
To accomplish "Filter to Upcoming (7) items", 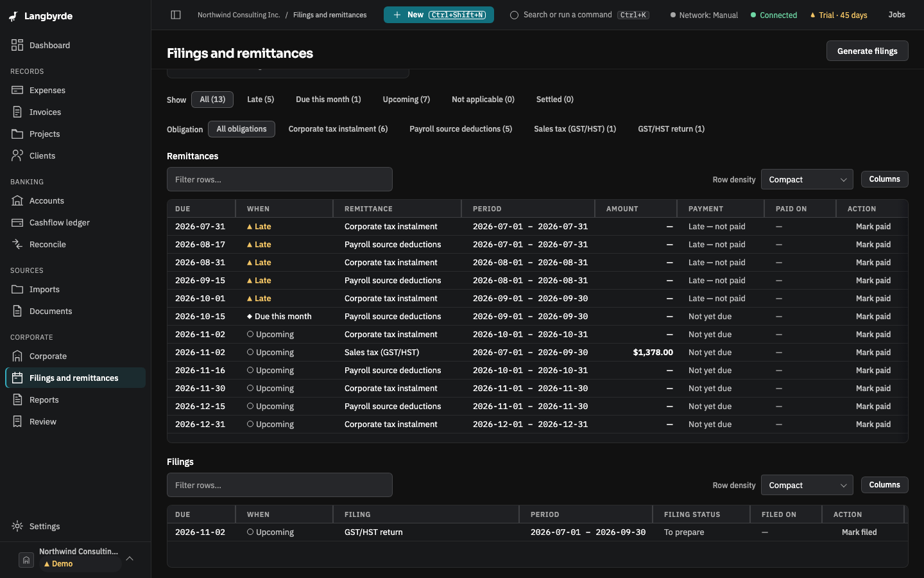I will pyautogui.click(x=406, y=100).
